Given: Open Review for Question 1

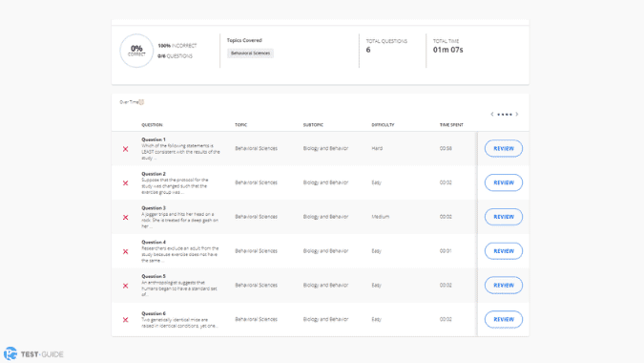Looking at the screenshot, I should [x=504, y=148].
